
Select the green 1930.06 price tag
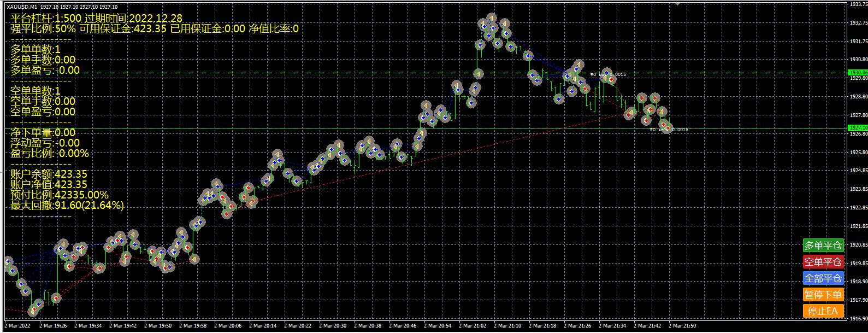tap(857, 72)
